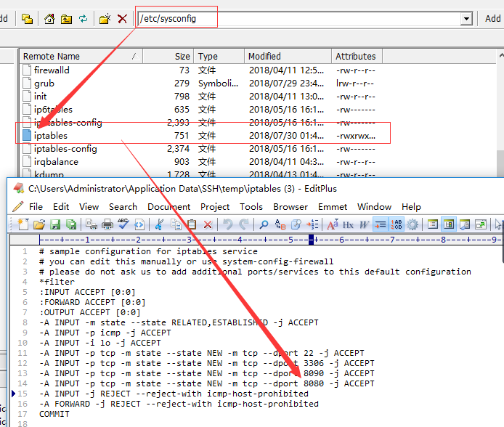Sort by Modified column header
The image size is (504, 427).
tap(288, 56)
